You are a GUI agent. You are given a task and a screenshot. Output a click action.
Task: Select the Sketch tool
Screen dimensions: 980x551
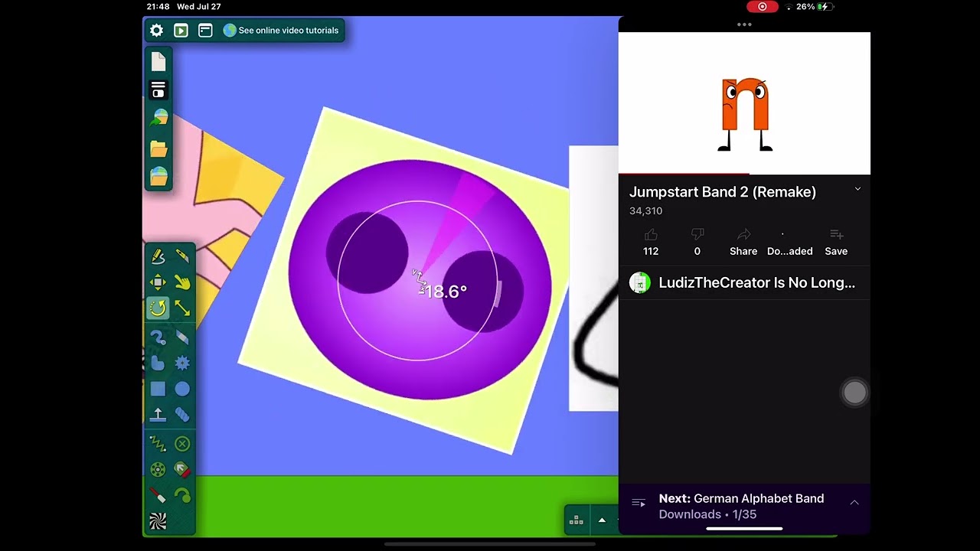pyautogui.click(x=158, y=256)
